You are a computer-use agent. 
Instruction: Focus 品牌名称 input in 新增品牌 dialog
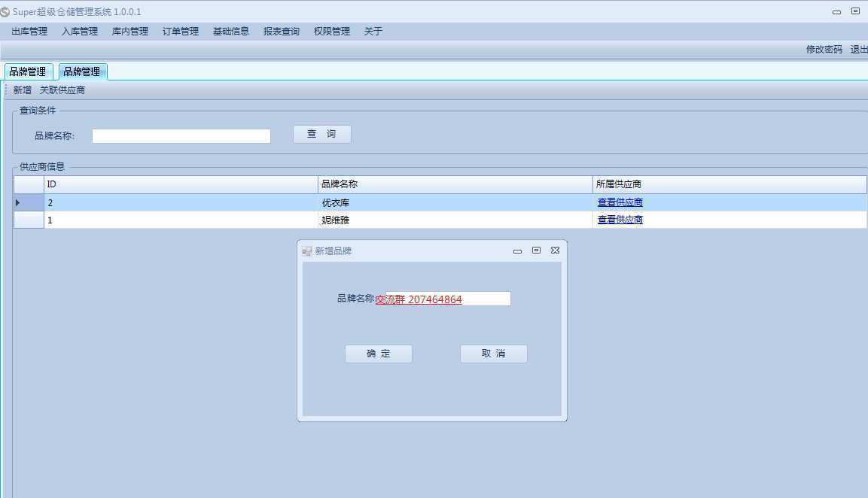click(448, 299)
